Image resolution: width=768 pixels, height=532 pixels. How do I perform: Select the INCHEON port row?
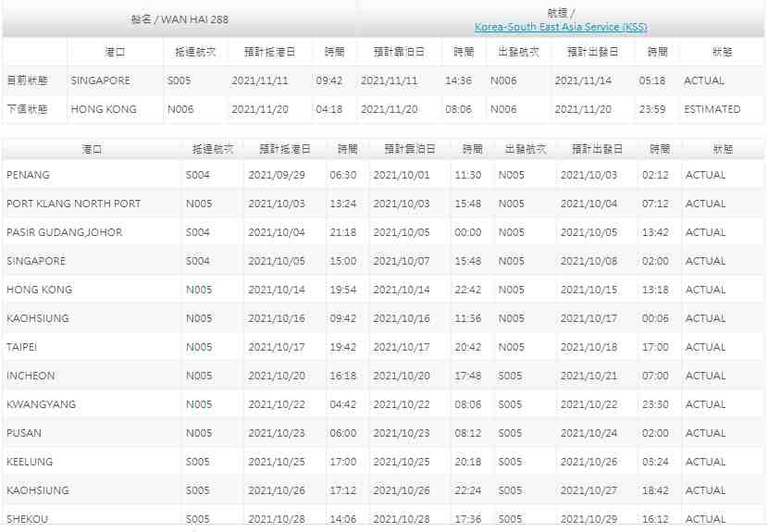pyautogui.click(x=383, y=376)
